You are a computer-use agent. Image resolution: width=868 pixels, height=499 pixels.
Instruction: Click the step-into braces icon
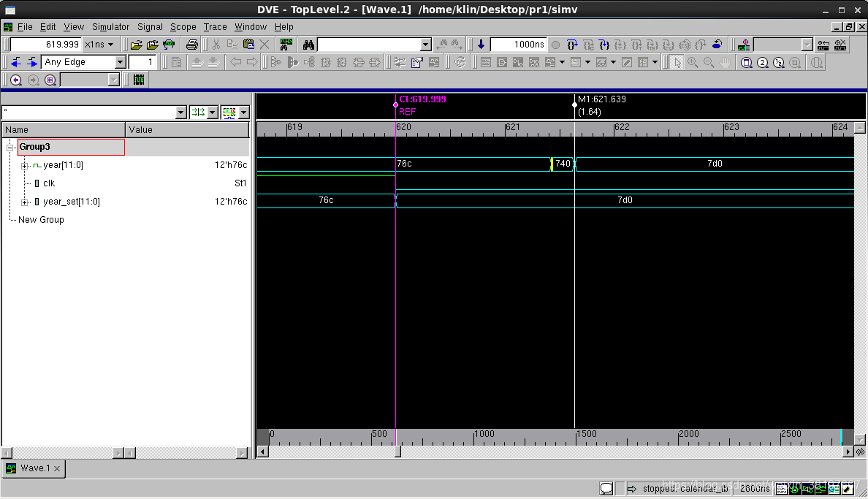pos(604,45)
